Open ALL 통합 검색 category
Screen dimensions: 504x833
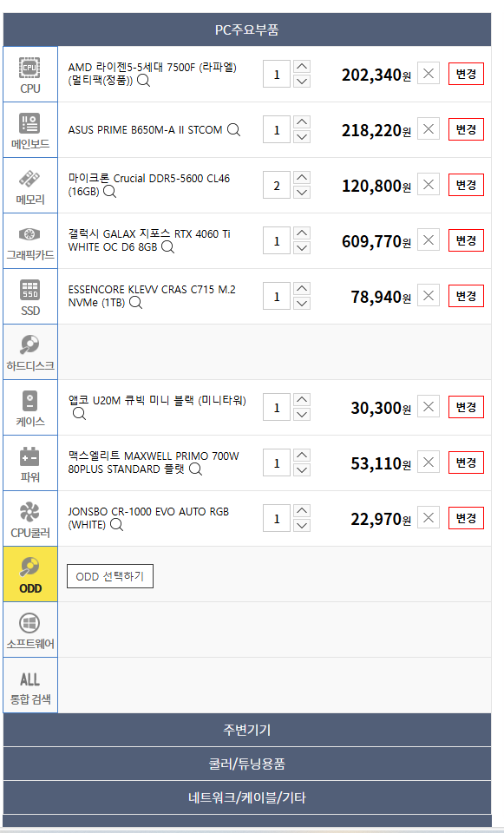(x=30, y=685)
